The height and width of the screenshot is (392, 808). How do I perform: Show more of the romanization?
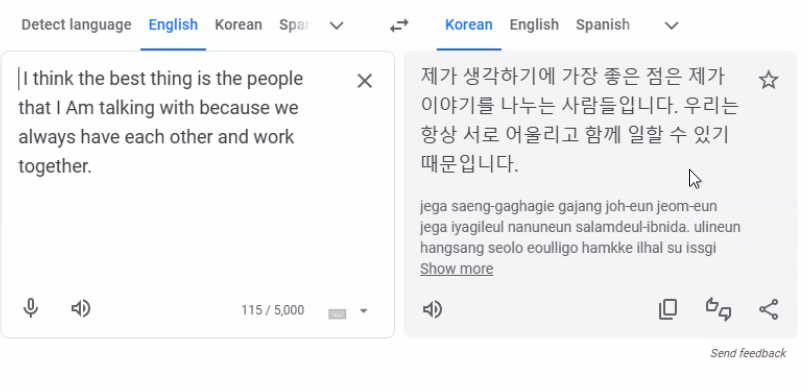click(x=457, y=269)
